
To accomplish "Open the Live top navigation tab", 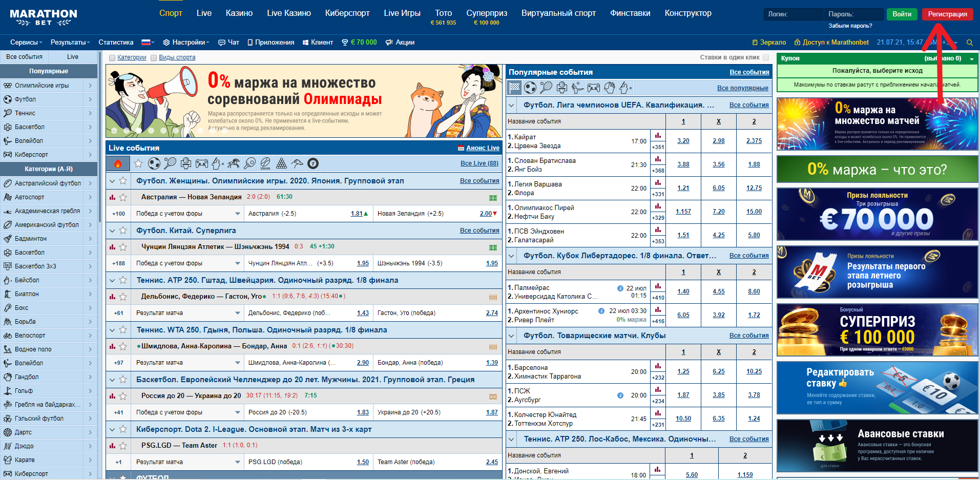I will point(204,13).
